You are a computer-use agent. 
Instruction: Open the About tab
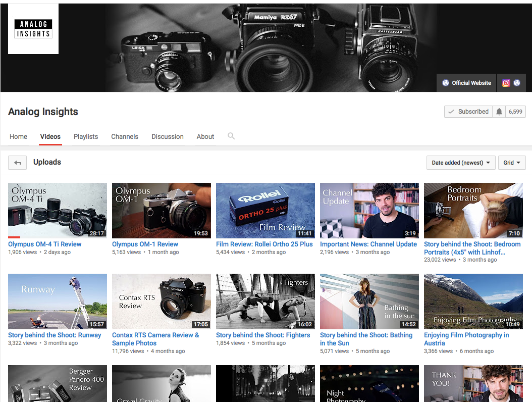click(x=205, y=136)
